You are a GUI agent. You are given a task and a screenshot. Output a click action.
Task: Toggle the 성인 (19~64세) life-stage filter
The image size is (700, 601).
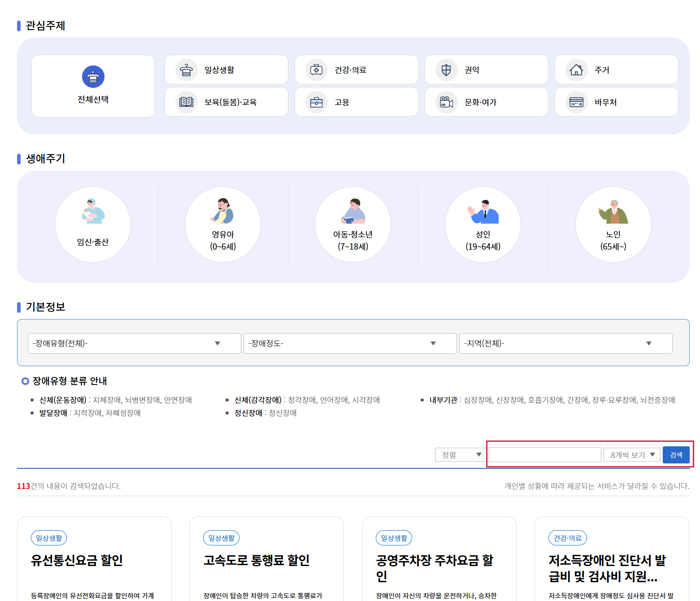483,225
